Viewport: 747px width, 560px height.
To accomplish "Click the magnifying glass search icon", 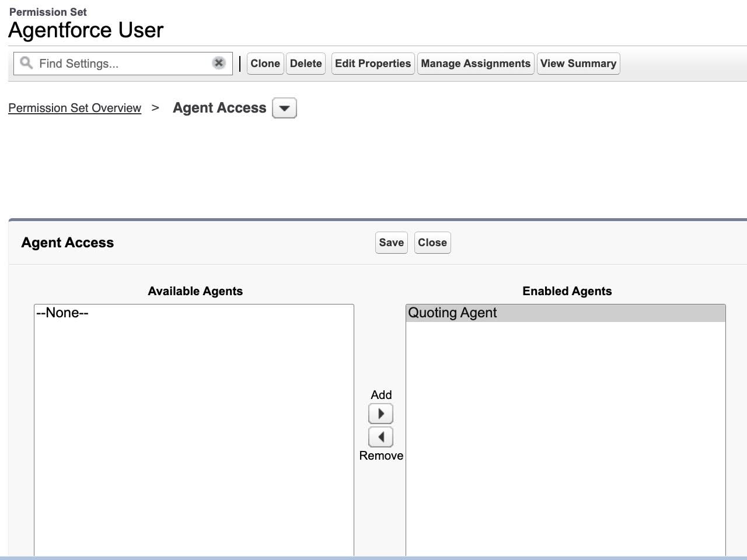I will click(26, 63).
